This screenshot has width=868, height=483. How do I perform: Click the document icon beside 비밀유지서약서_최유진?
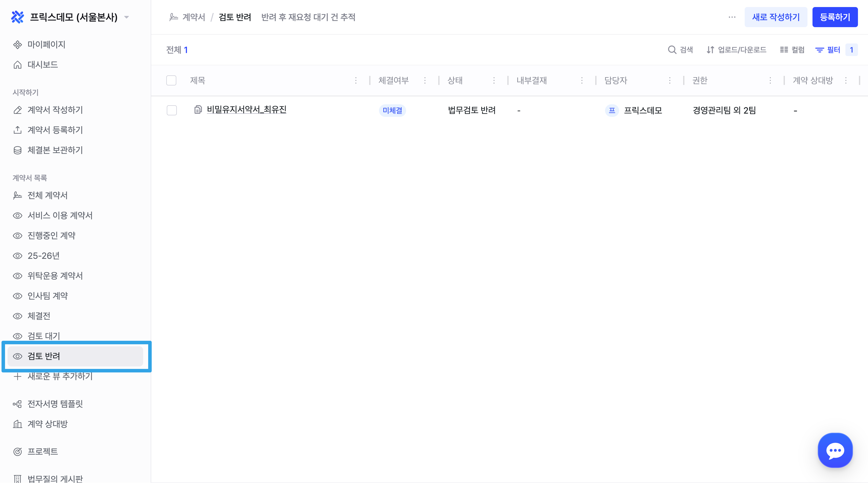coord(198,110)
